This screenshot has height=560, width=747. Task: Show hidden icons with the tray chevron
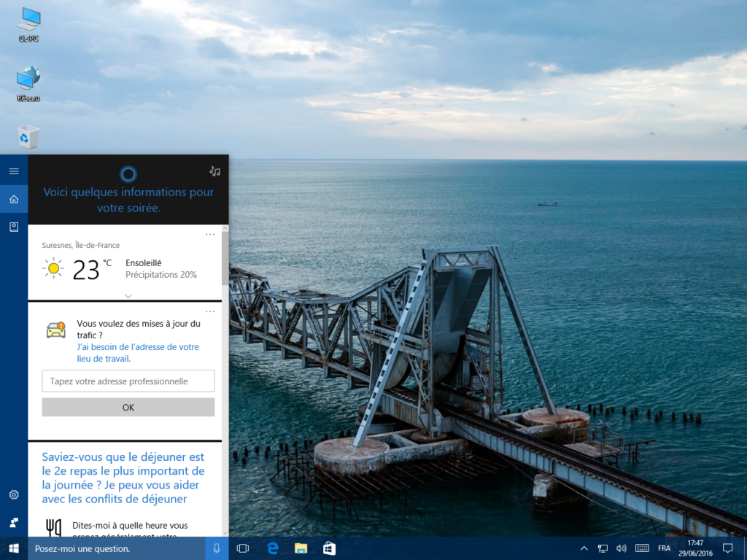click(584, 548)
